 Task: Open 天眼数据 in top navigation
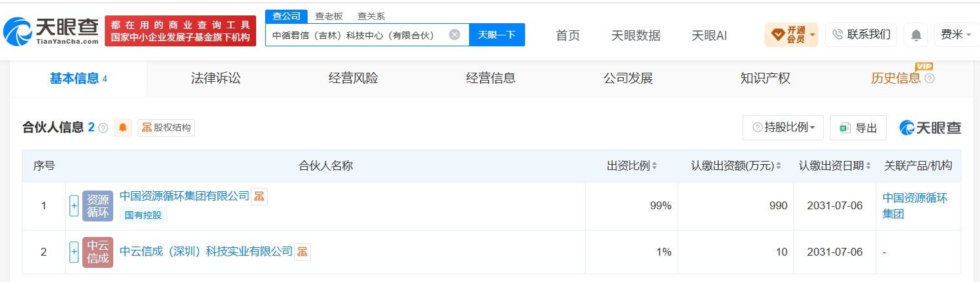tap(636, 35)
